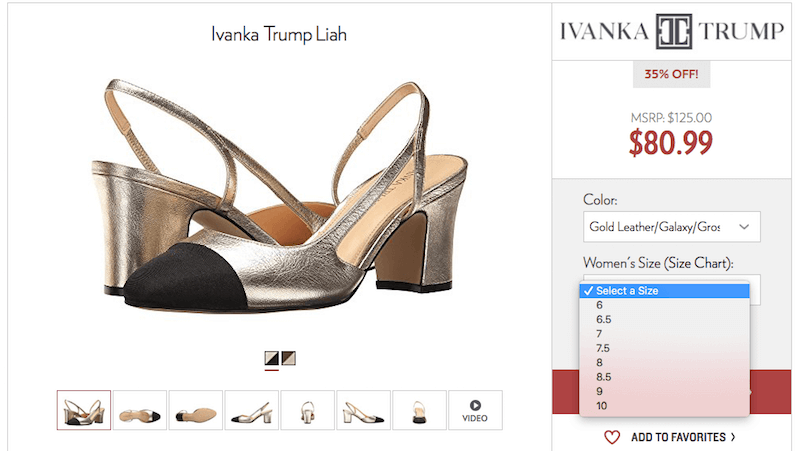
Task: Select the first black-gold color swatch
Action: pyautogui.click(x=271, y=358)
